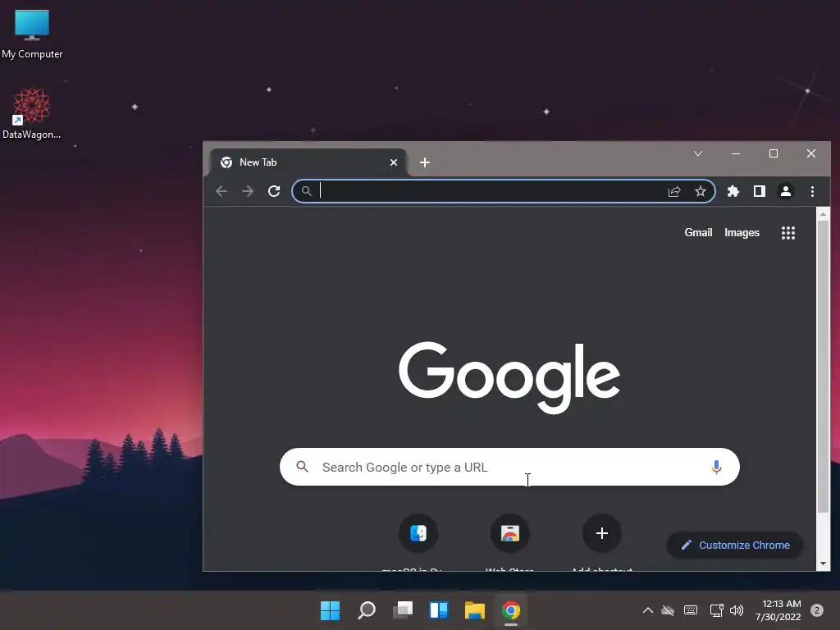The image size is (840, 630).
Task: Open Widgets from the taskbar
Action: click(x=439, y=610)
